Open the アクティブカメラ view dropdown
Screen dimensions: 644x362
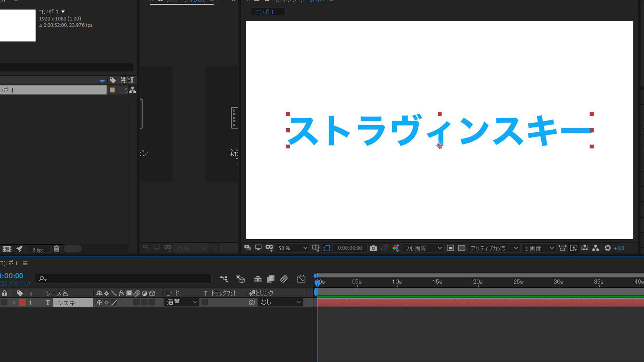point(494,248)
